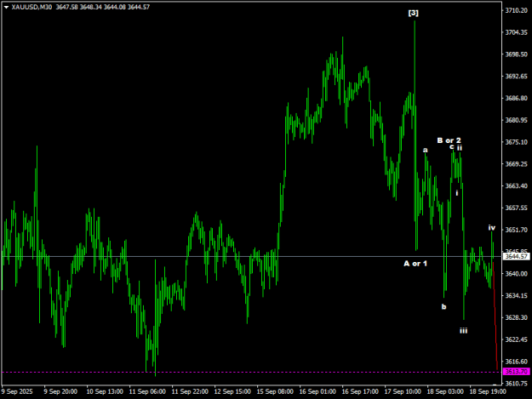
Task: Click the 3675.10 price scale label
Action: [517, 142]
